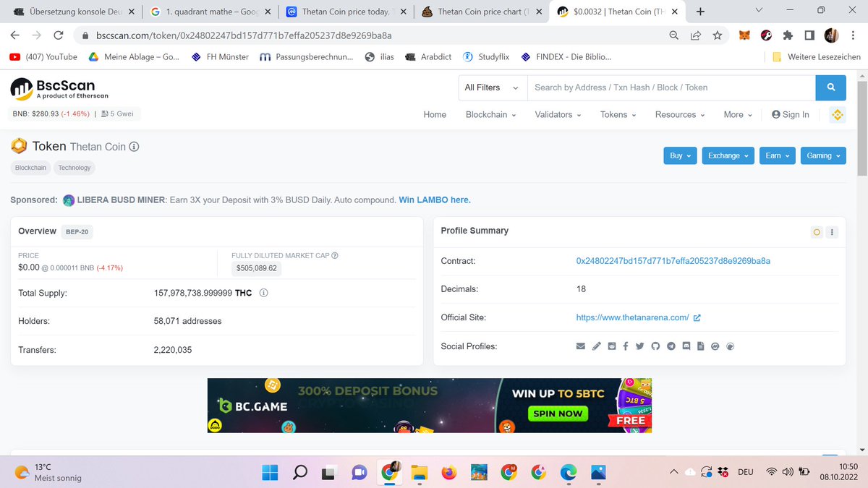
Task: Switch to the Thetan Coin price today tab
Action: (346, 12)
